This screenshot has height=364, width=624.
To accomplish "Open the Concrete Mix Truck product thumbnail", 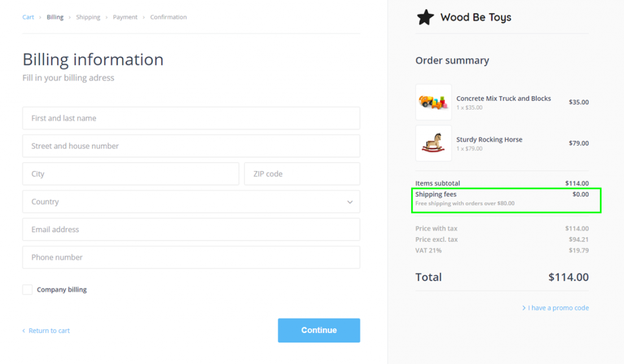I will pos(433,102).
